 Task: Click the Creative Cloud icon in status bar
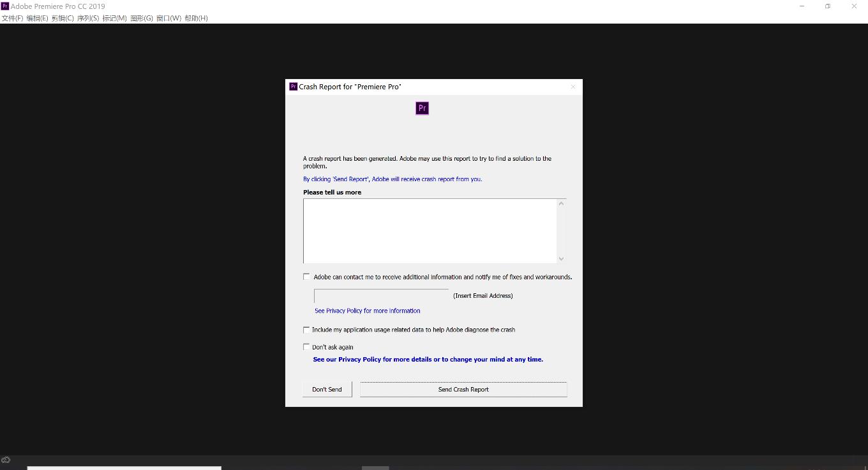(6, 460)
